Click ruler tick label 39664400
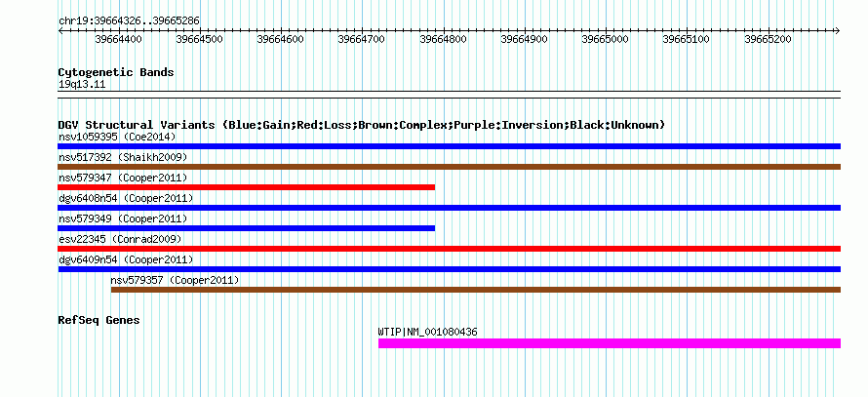Image resolution: width=868 pixels, height=397 pixels. (118, 39)
